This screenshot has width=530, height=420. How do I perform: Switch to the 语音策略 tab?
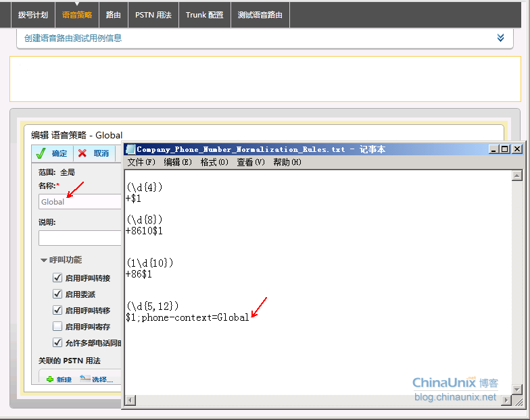(x=77, y=15)
